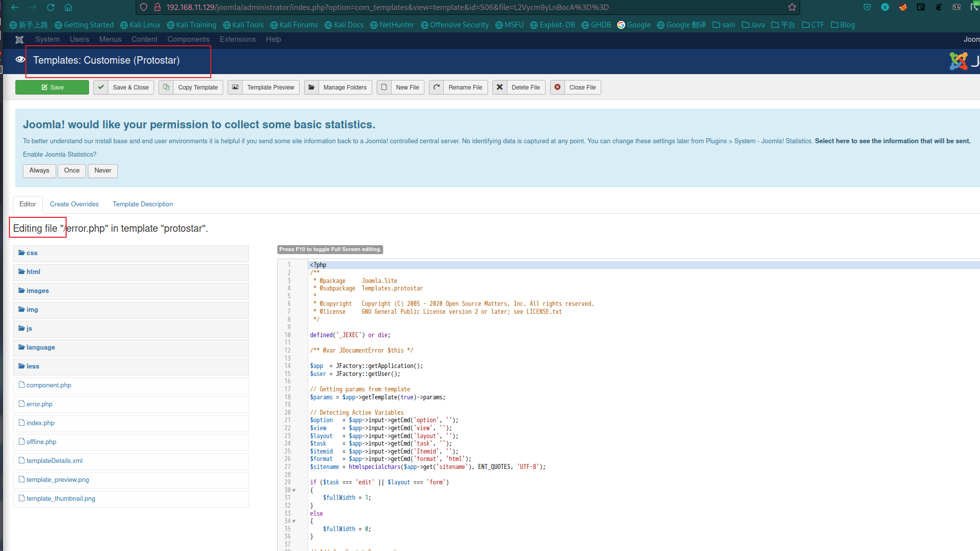This screenshot has height=551, width=980.
Task: Switch to the Template Description tab
Action: tap(143, 204)
